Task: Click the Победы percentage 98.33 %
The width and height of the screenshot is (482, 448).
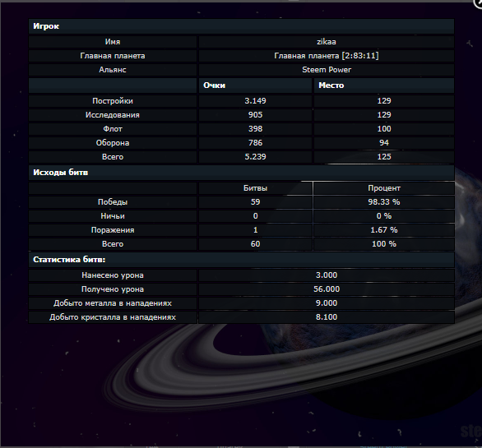Action: coord(384,202)
